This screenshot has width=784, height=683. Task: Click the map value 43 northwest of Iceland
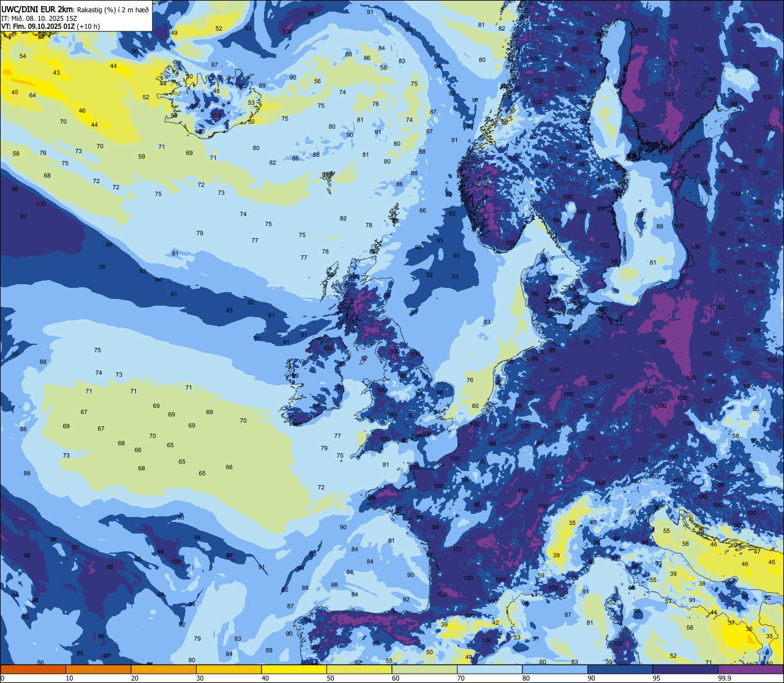(x=56, y=73)
